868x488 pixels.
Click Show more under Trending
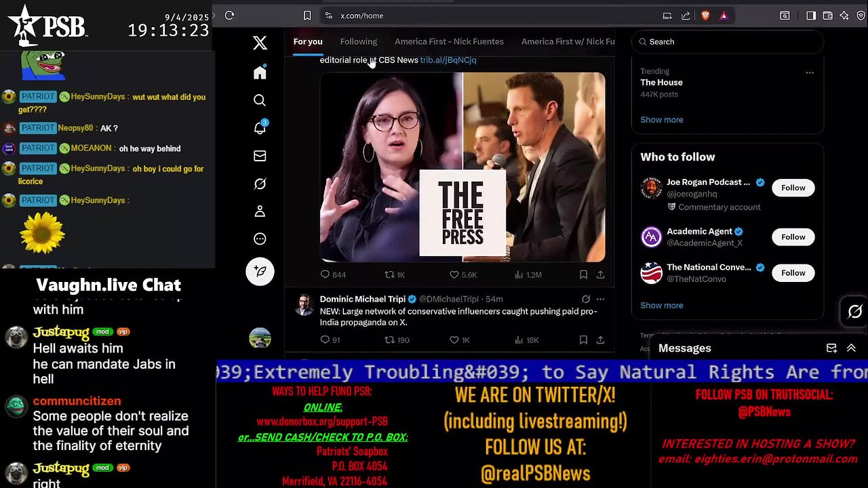[x=661, y=119]
